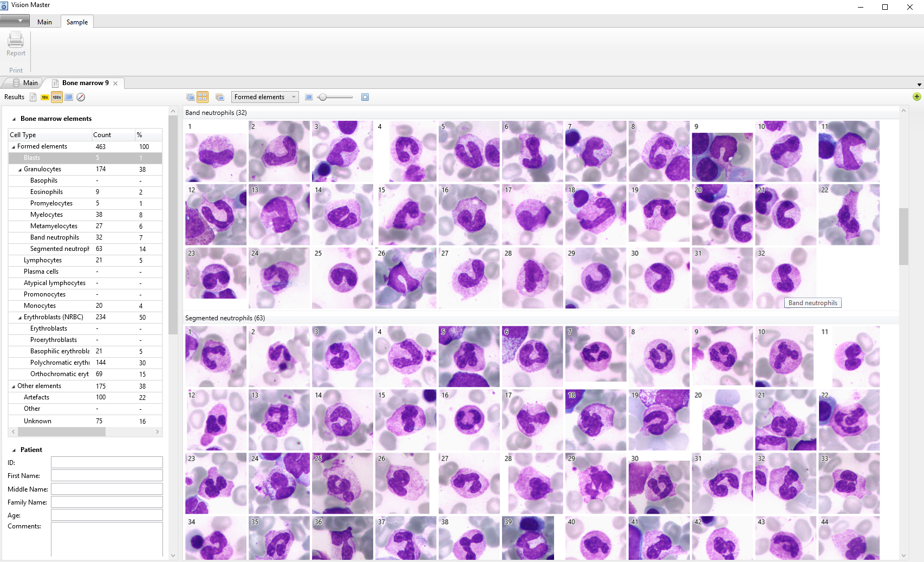
Task: Select the Unknown row
Action: pos(85,421)
